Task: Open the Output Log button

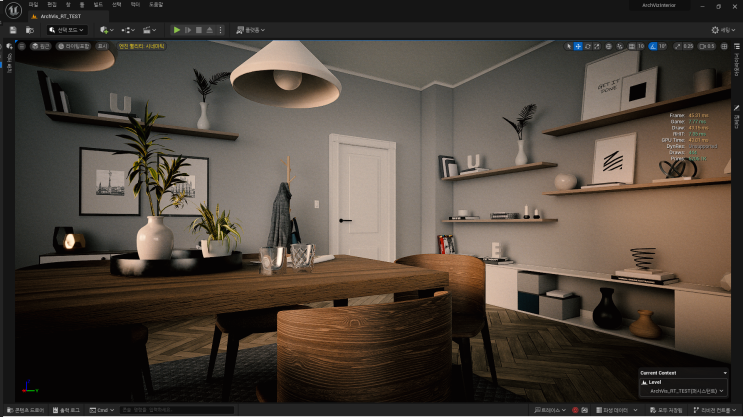Action: point(66,410)
